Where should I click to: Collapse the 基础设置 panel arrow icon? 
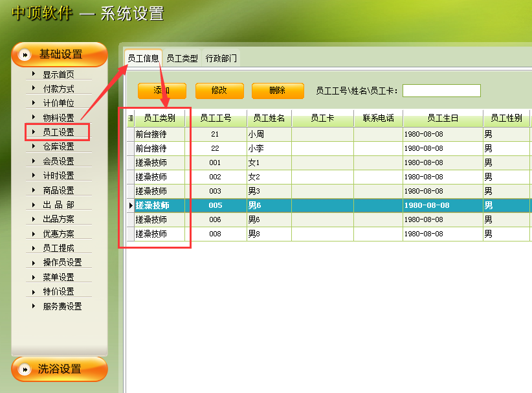coord(25,54)
